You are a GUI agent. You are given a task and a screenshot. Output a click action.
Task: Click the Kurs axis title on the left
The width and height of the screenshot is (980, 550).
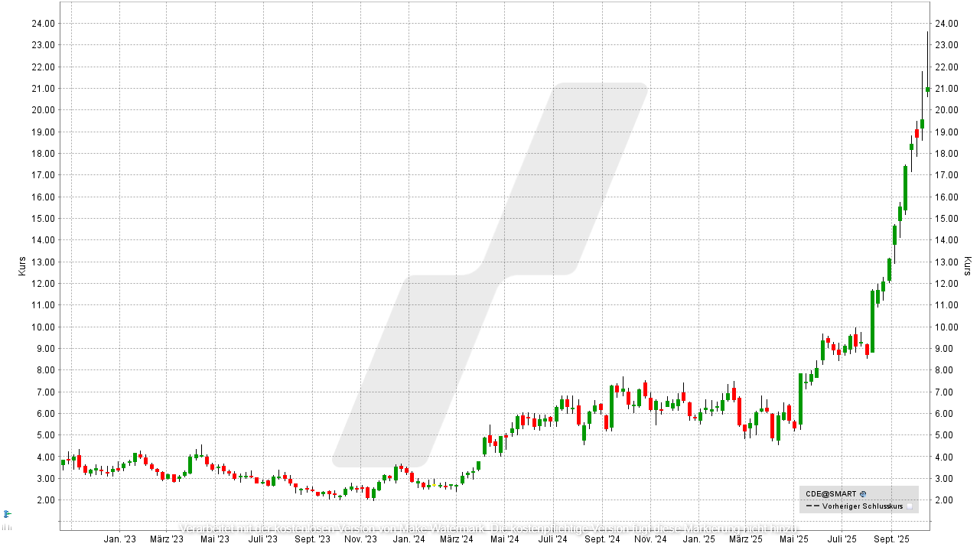point(21,266)
